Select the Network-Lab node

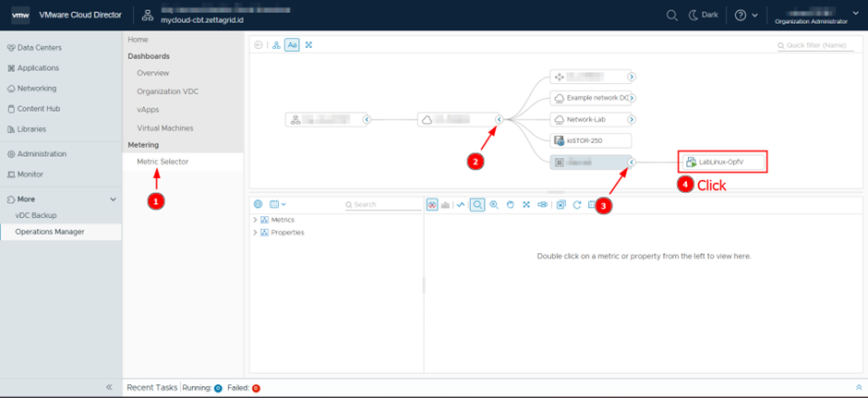(590, 119)
